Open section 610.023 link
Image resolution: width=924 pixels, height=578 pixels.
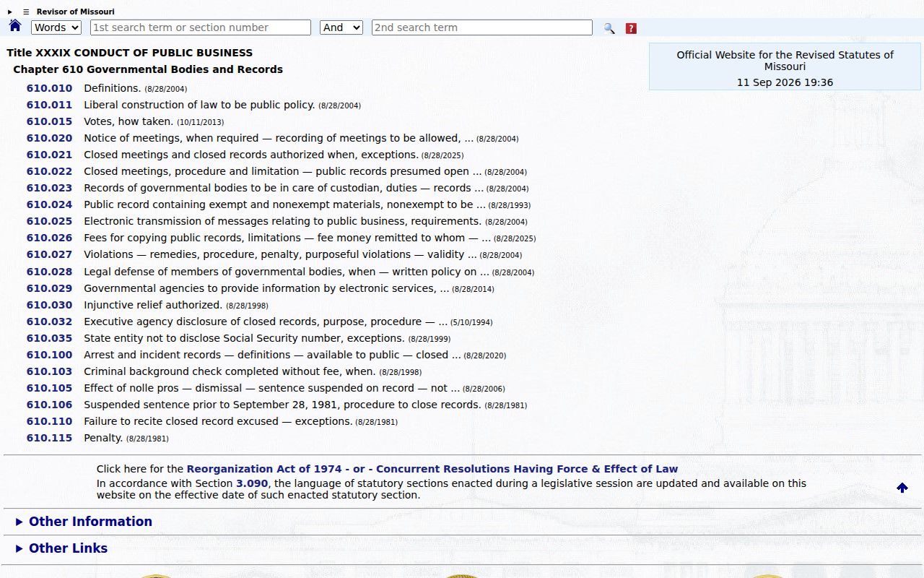coord(49,188)
